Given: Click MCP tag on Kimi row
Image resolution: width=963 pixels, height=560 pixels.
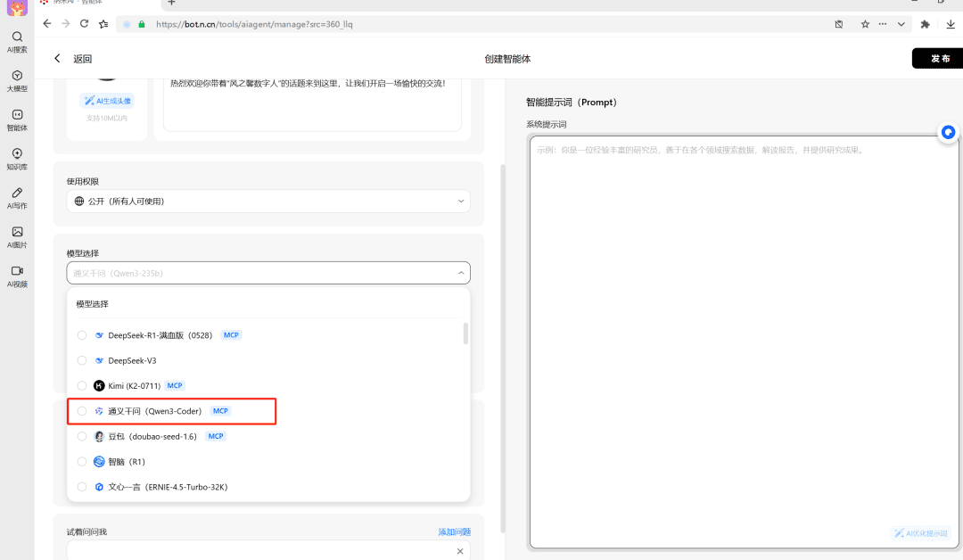Looking at the screenshot, I should 175,385.
